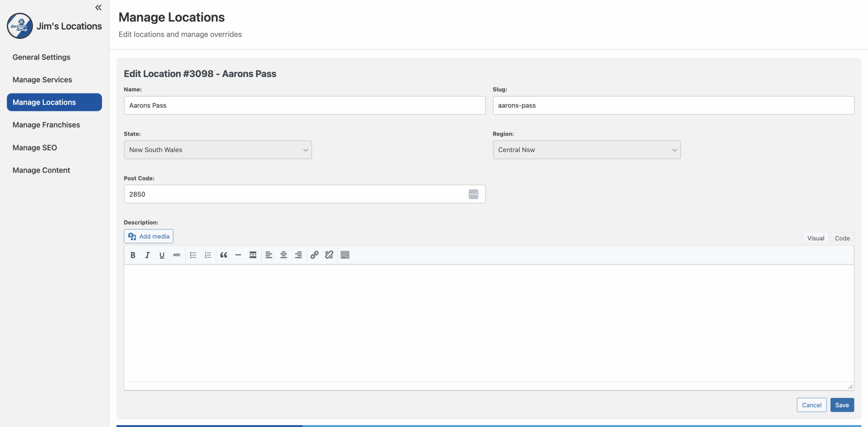
Task: Click the Save button
Action: (x=842, y=405)
